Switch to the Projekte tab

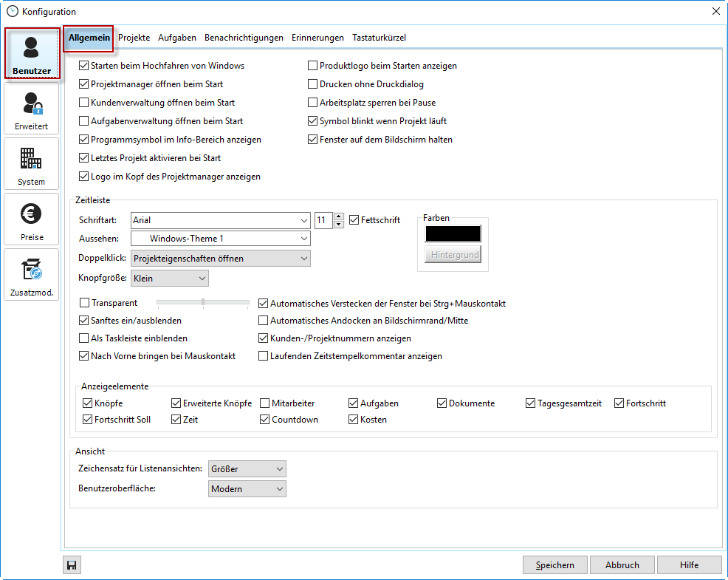click(134, 38)
